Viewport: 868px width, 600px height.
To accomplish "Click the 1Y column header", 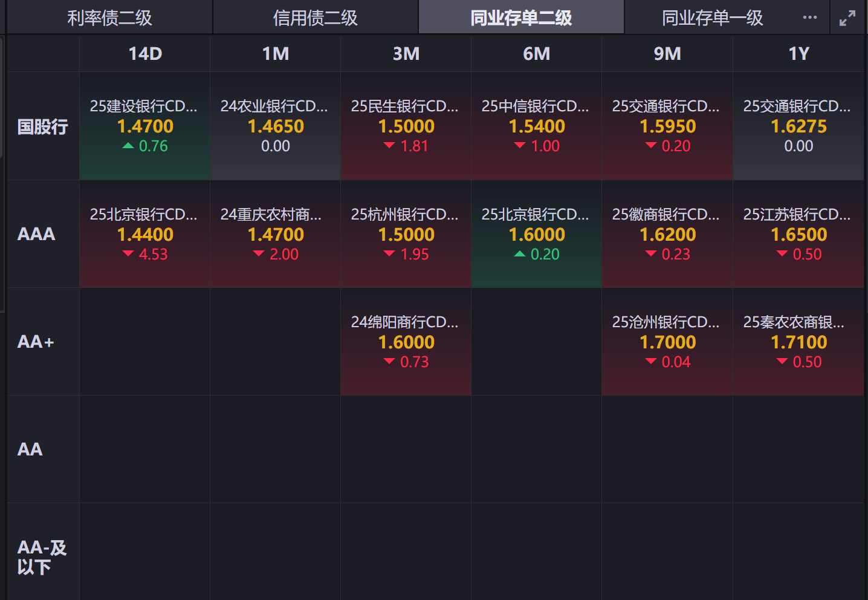I will click(x=798, y=54).
